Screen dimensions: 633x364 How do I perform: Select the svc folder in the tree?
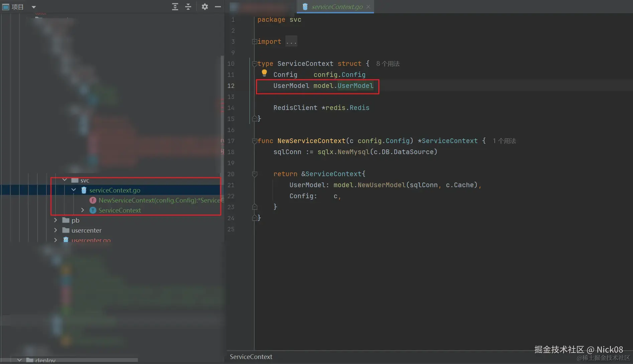click(85, 180)
